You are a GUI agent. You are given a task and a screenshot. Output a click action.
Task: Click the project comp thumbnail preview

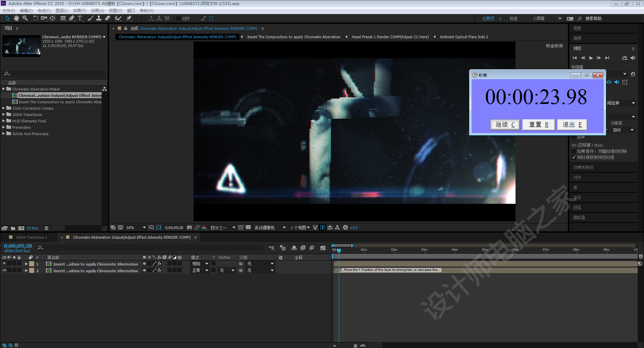21,45
